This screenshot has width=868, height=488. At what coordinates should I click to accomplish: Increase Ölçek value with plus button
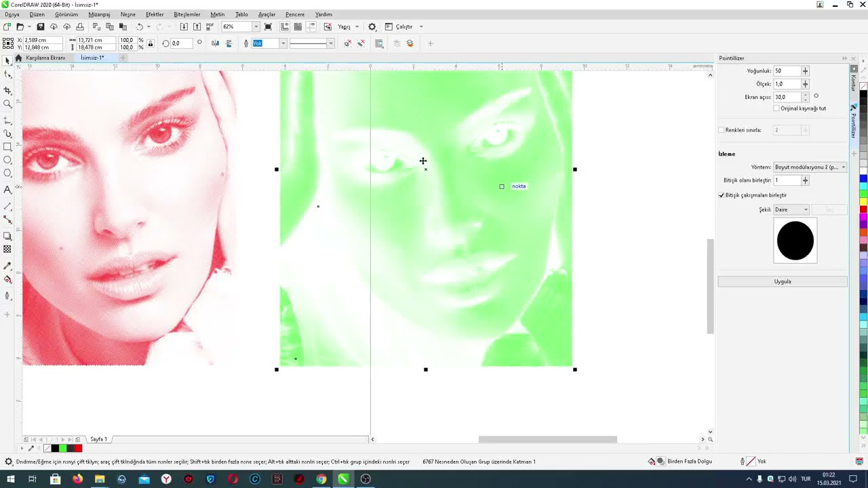[805, 84]
